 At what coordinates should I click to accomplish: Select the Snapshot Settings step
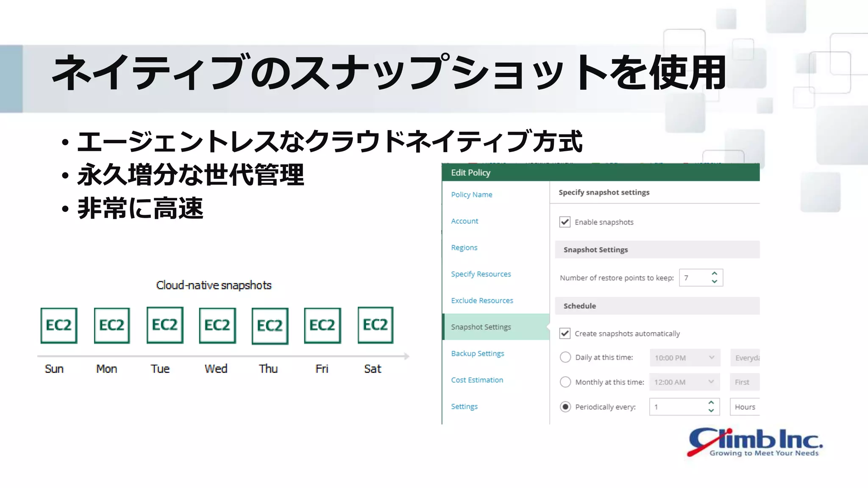click(x=496, y=327)
